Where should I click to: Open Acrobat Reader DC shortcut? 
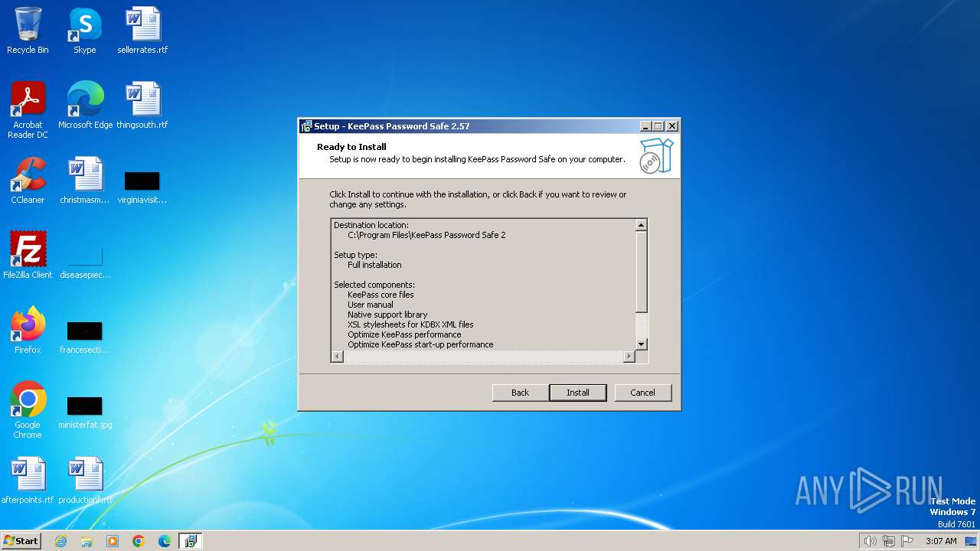28,110
